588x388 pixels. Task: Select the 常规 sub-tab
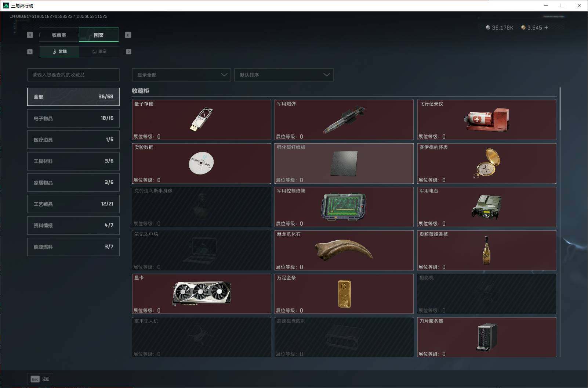point(59,51)
